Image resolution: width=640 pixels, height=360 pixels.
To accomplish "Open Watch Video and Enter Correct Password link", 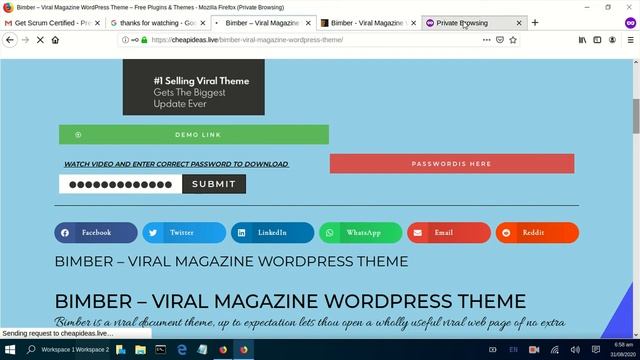I will point(176,164).
